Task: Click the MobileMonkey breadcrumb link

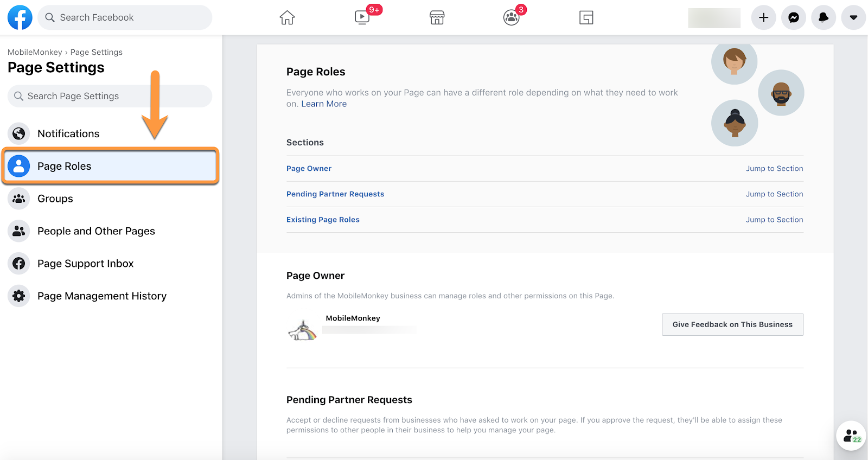Action: [x=35, y=52]
